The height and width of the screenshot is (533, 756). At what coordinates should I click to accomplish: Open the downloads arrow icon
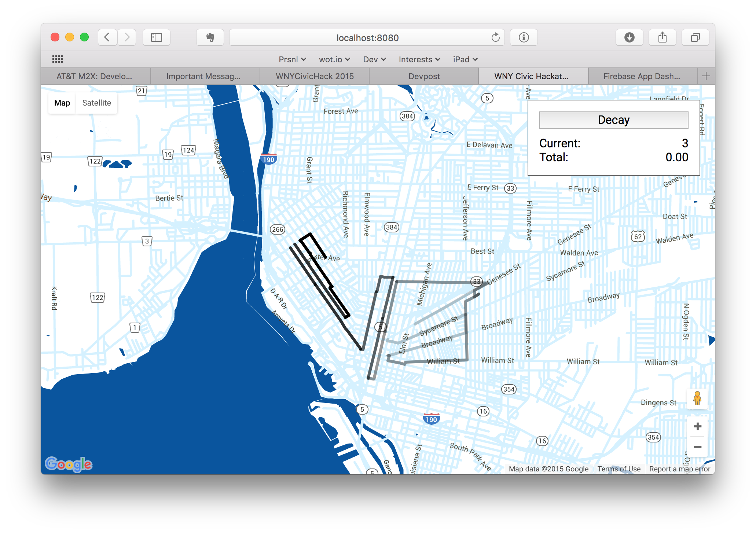click(629, 37)
